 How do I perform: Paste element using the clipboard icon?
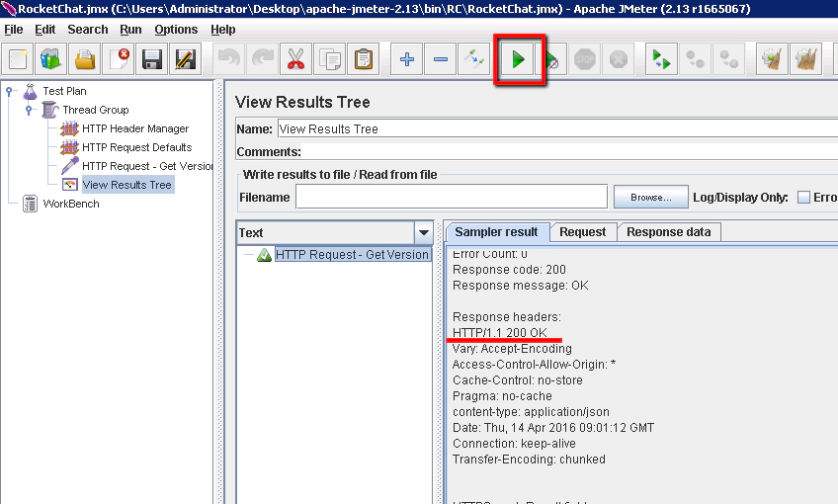[364, 58]
